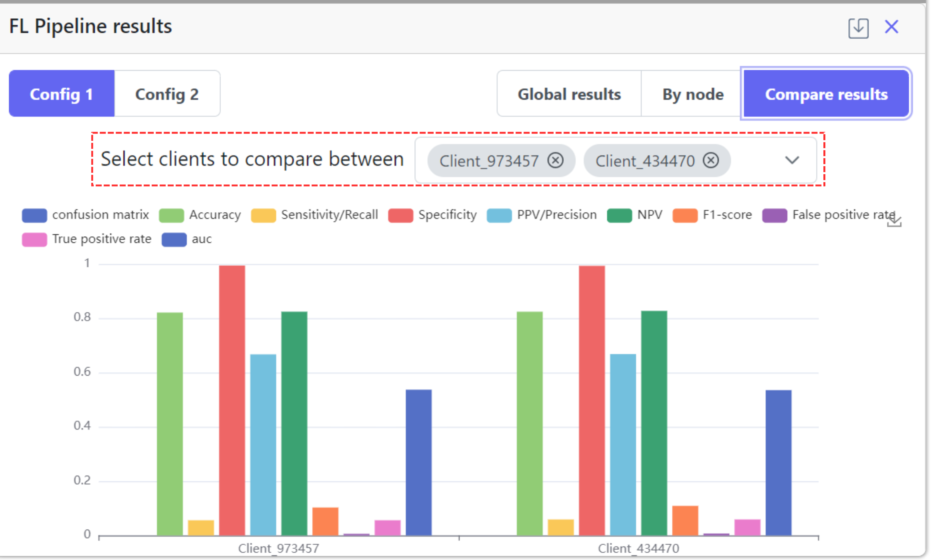931x560 pixels.
Task: Switch to Config 2 tab
Action: pyautogui.click(x=167, y=94)
